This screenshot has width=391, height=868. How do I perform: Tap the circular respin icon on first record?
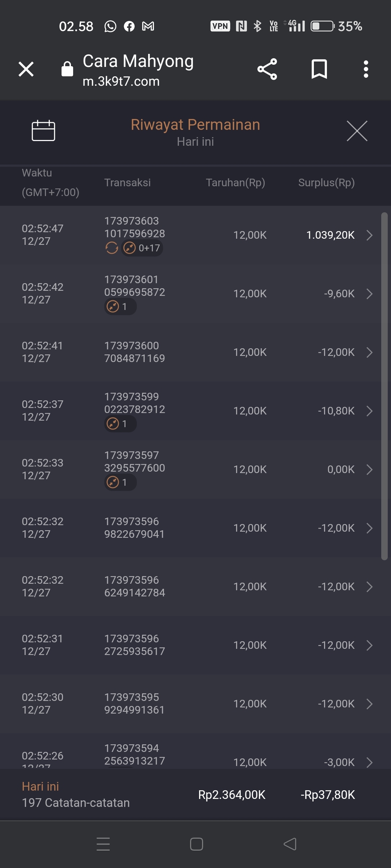(112, 248)
